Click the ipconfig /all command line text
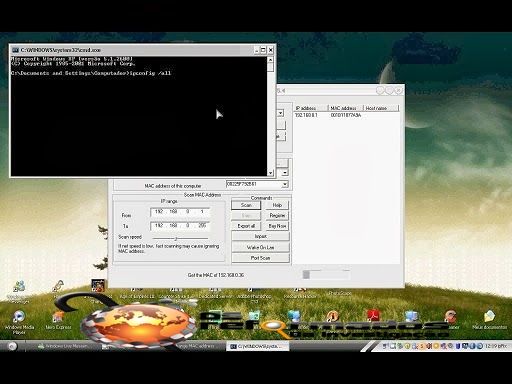This screenshot has width=512, height=384. [x=150, y=73]
